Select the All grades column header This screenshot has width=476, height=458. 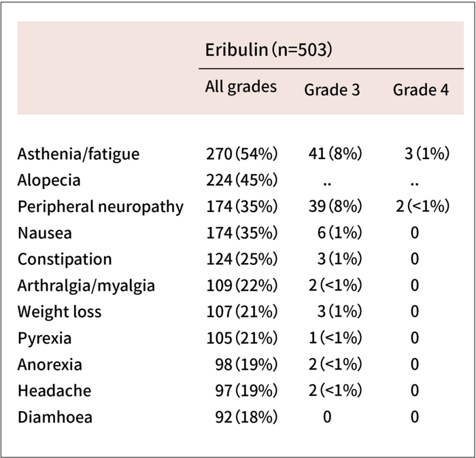241,87
